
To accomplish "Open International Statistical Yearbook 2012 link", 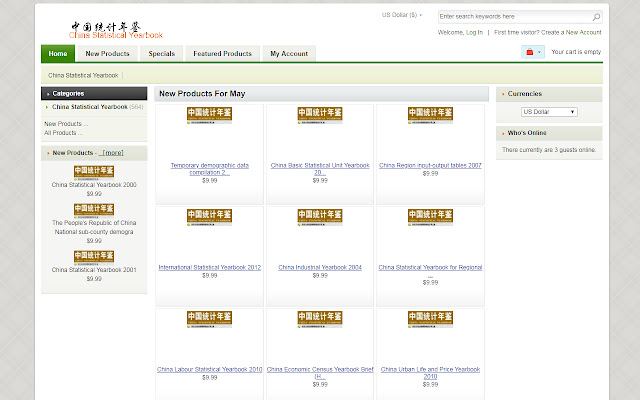I will pos(209,267).
